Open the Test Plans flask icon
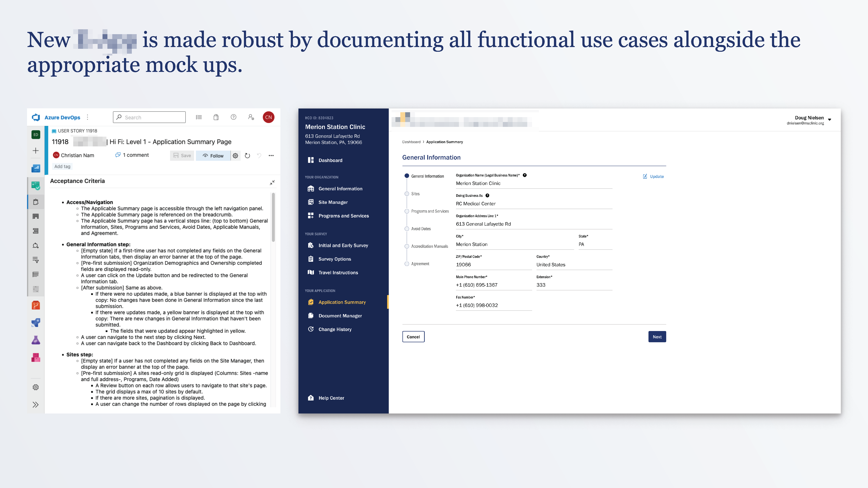This screenshot has width=868, height=488. (x=36, y=340)
